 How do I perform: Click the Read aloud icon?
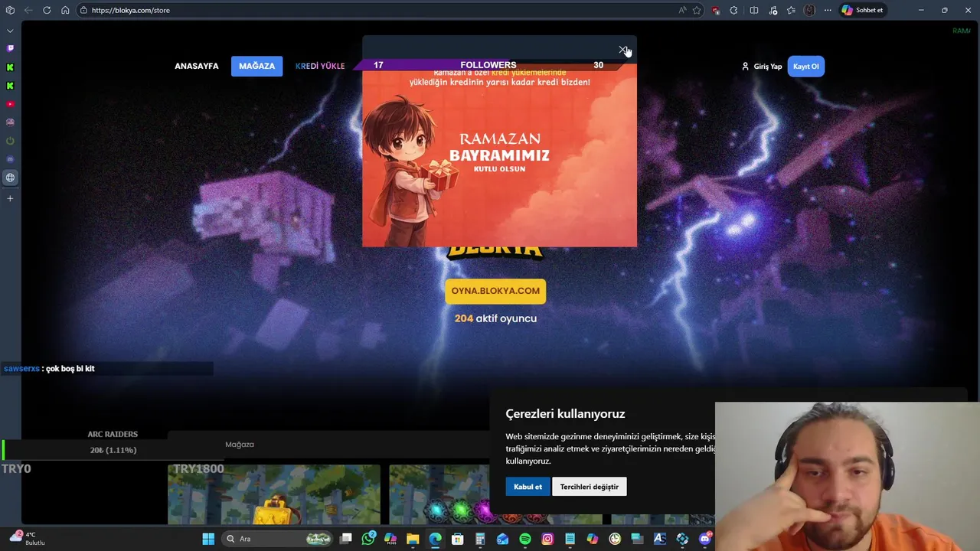682,10
